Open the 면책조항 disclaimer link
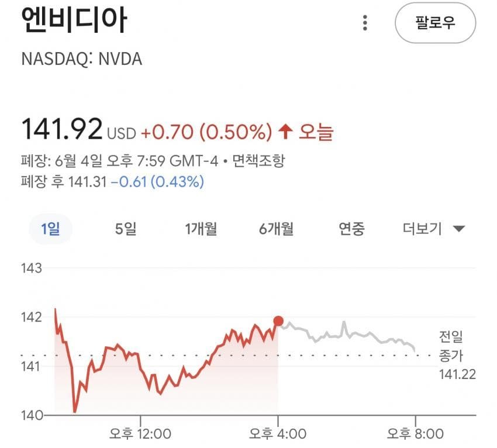This screenshot has height=448, width=497. 259,161
